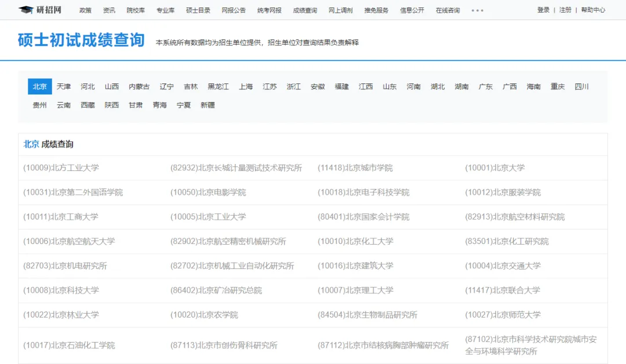This screenshot has width=626, height=364.
Task: Go to 统考网报 in top nav
Action: (x=269, y=10)
